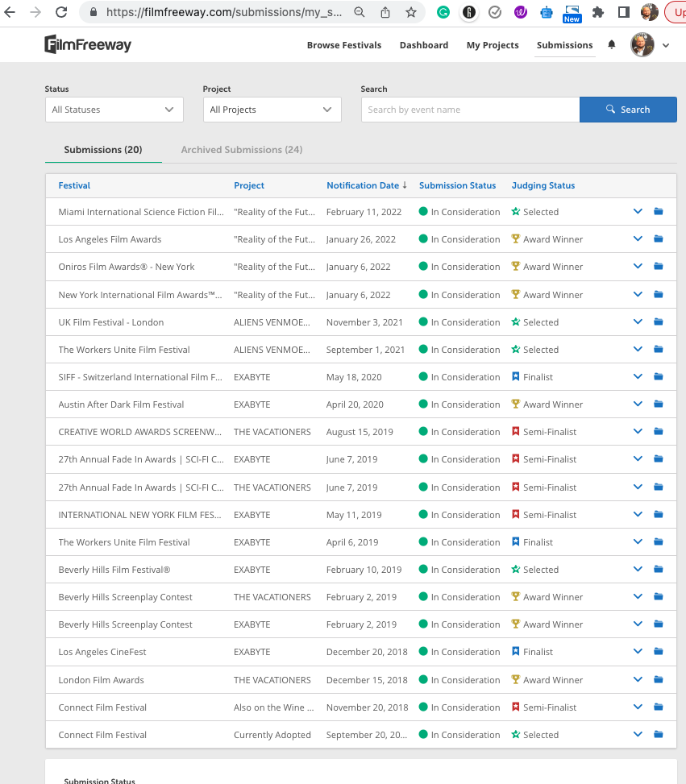Open folder icon for Los Angeles Film Awards
This screenshot has height=784, width=686.
click(x=659, y=239)
